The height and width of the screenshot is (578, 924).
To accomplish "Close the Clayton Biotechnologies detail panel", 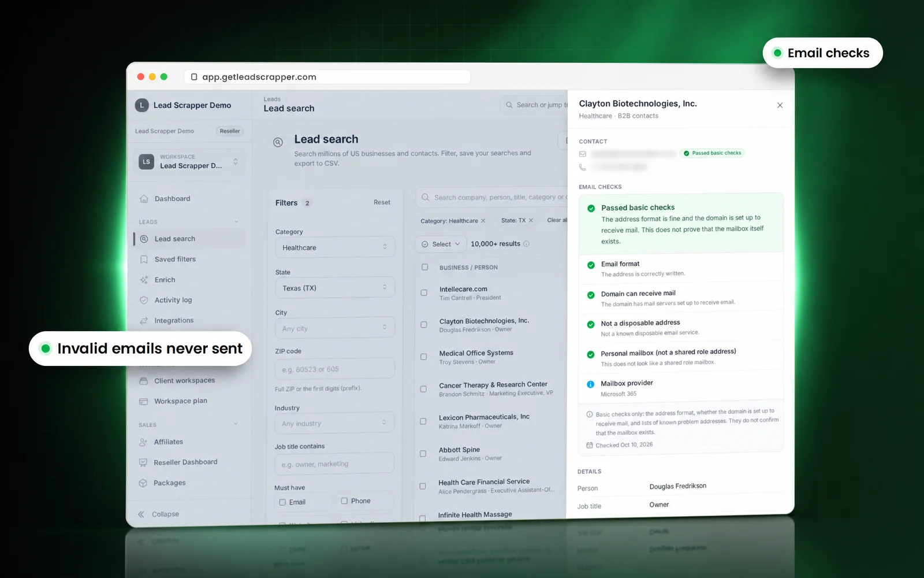I will (x=780, y=105).
